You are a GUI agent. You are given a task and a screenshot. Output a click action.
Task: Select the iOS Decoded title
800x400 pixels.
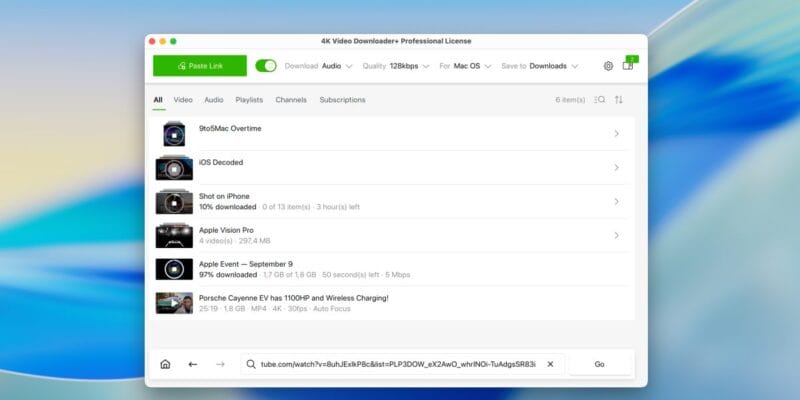221,162
